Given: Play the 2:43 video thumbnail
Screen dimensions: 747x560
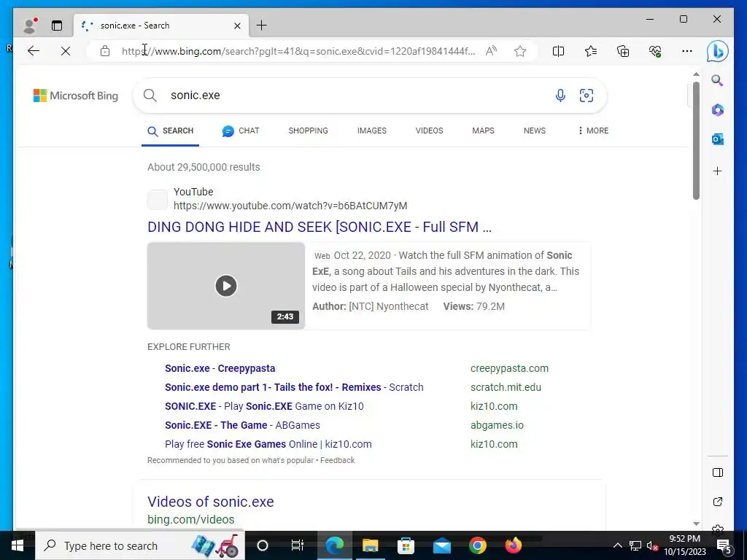Looking at the screenshot, I should click(226, 286).
